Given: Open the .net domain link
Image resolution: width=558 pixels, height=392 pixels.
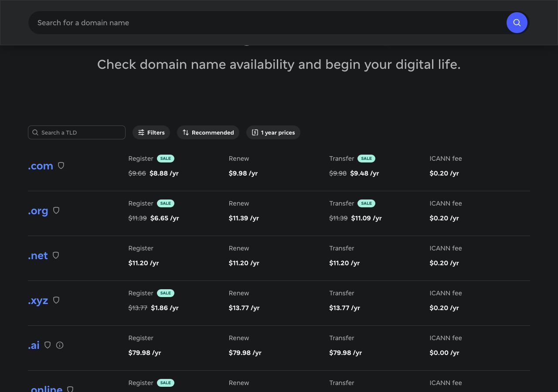Looking at the screenshot, I should coord(38,256).
